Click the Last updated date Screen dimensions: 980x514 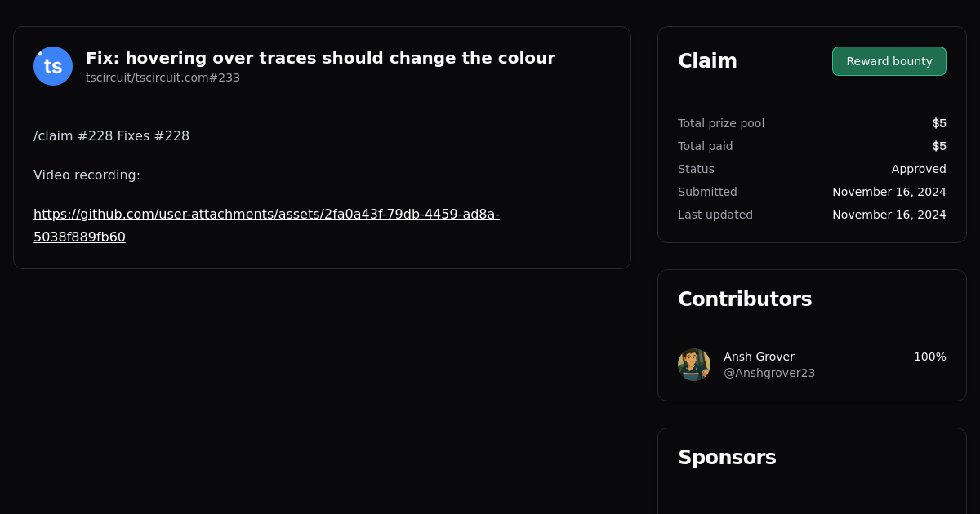click(x=889, y=215)
